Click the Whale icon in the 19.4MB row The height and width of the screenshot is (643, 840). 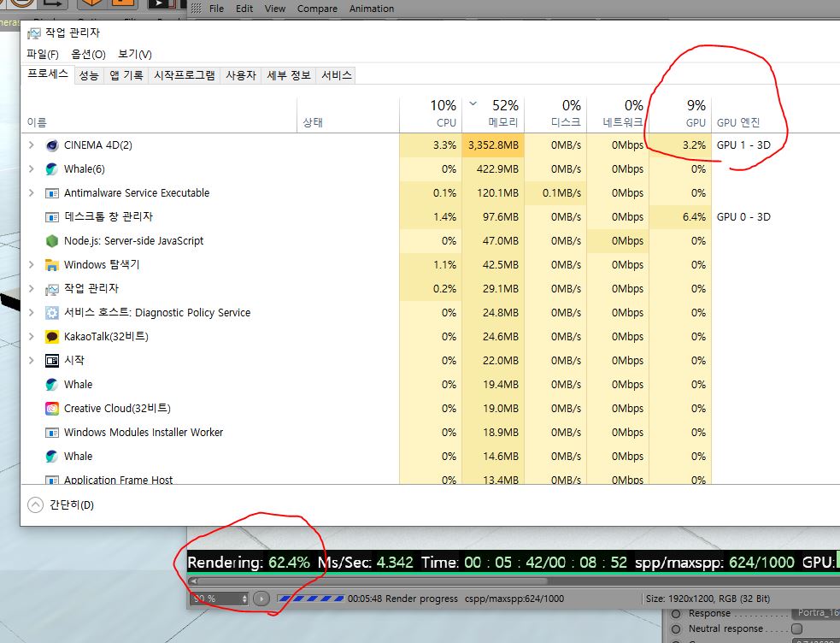pyautogui.click(x=52, y=385)
